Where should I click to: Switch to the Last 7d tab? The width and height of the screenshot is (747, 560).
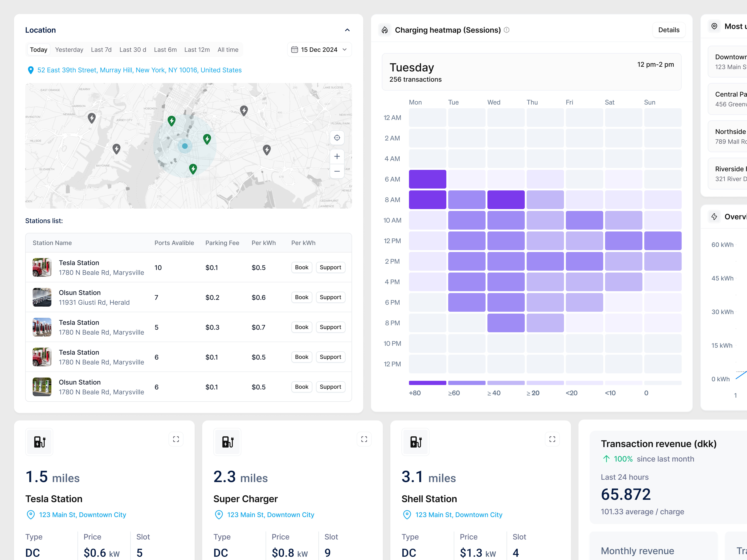tap(101, 50)
